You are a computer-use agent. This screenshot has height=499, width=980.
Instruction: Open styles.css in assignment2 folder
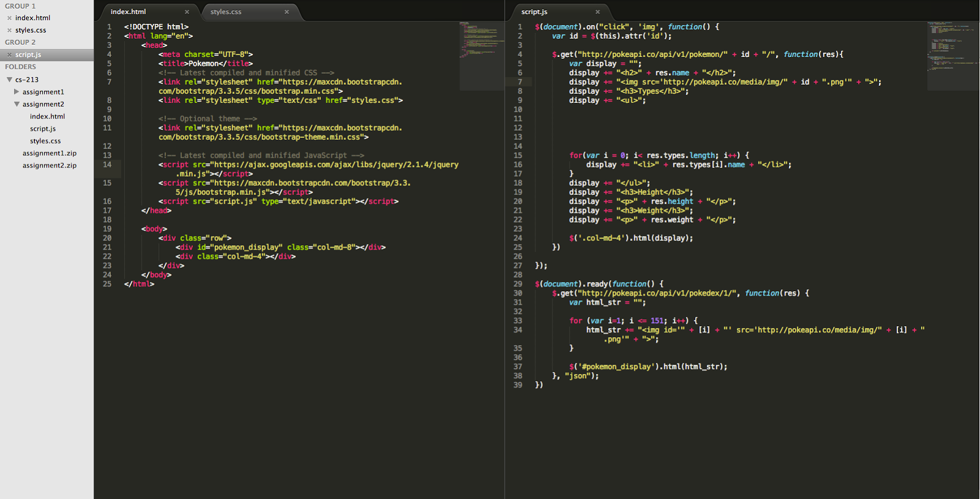click(x=45, y=141)
